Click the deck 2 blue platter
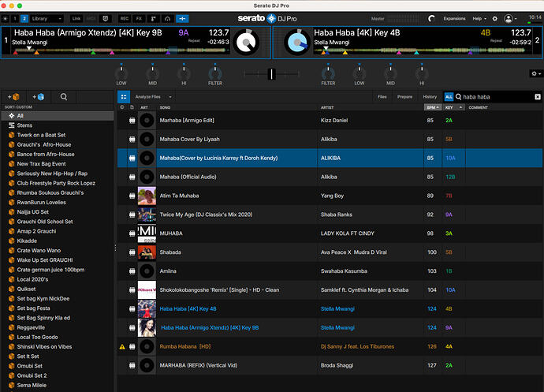The height and width of the screenshot is (392, 544). click(x=297, y=42)
